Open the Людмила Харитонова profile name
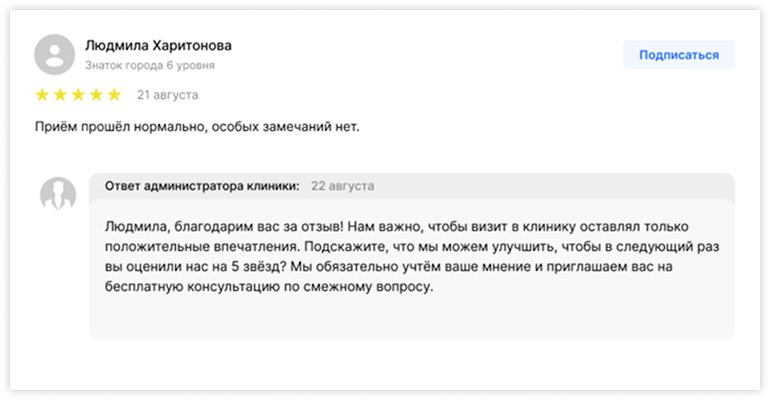Image resolution: width=770 pixels, height=400 pixels. [160, 46]
